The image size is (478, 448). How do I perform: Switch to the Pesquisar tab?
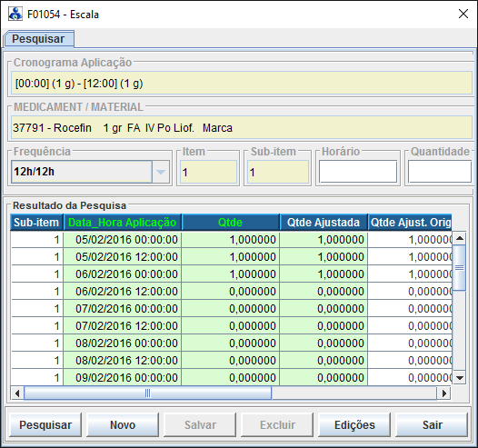[38, 39]
